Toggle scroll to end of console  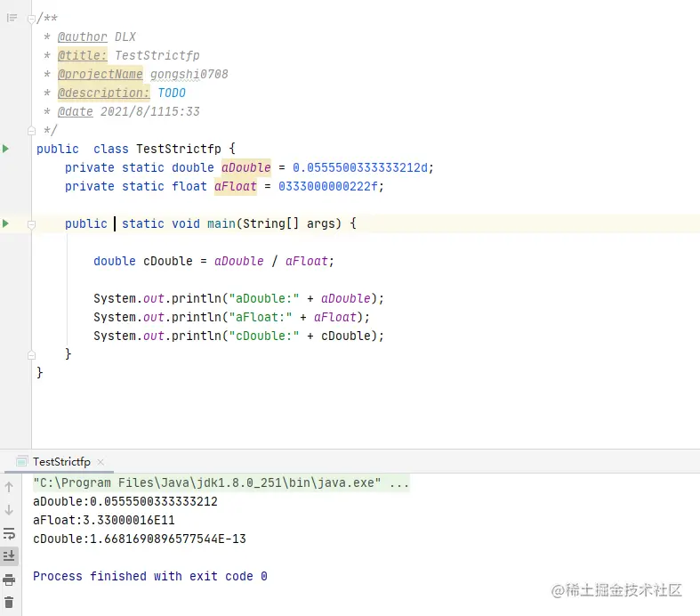(x=9, y=556)
